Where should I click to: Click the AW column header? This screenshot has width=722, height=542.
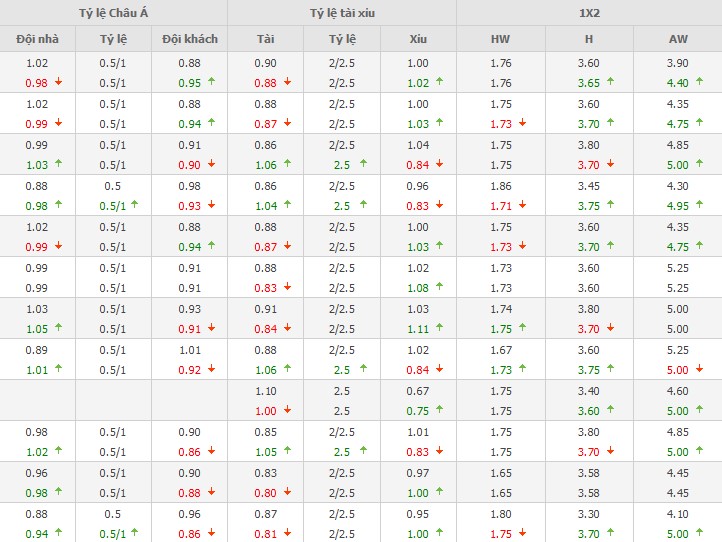pos(677,40)
